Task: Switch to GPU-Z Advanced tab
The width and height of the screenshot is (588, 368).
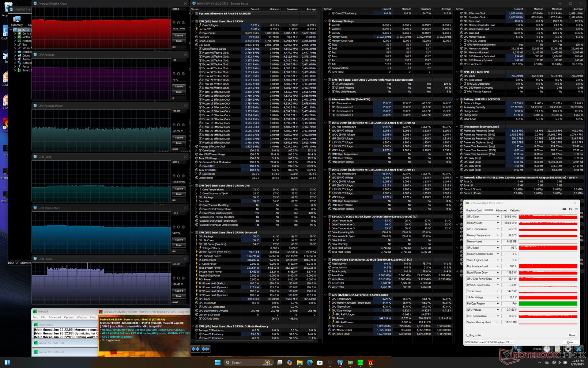Action: pyautogui.click(x=501, y=210)
